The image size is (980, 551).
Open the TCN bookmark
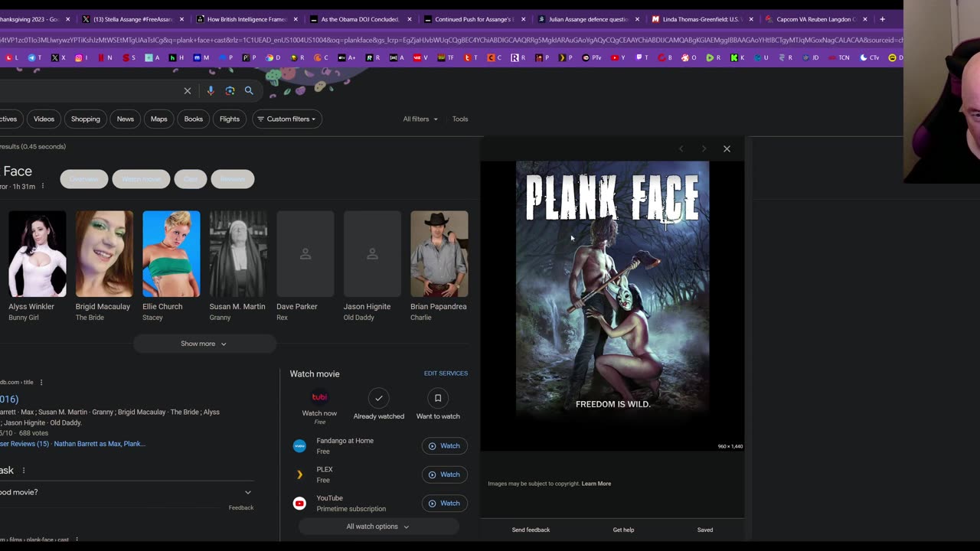[838, 57]
